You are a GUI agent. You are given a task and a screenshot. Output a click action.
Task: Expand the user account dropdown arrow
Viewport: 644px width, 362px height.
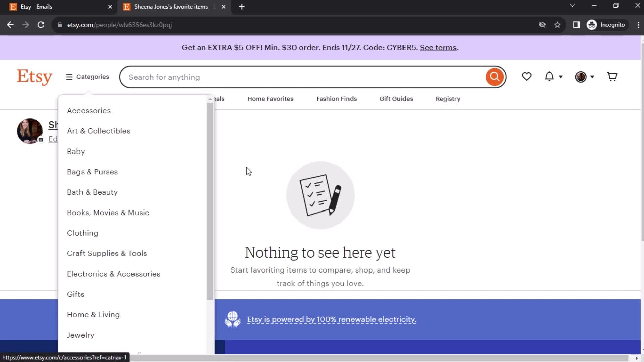click(592, 77)
